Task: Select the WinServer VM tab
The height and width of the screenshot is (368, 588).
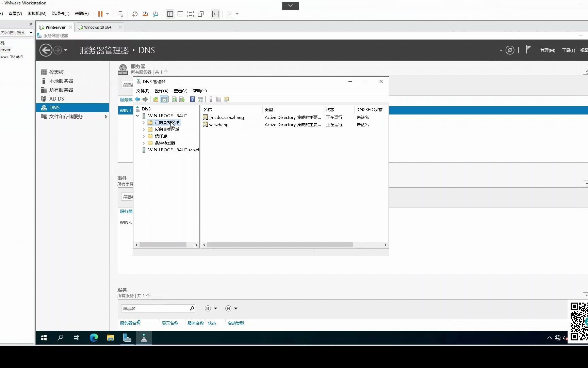Action: click(55, 27)
